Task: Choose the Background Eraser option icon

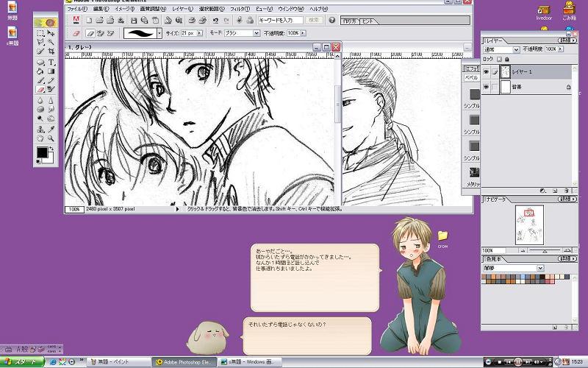Action: tap(100, 33)
